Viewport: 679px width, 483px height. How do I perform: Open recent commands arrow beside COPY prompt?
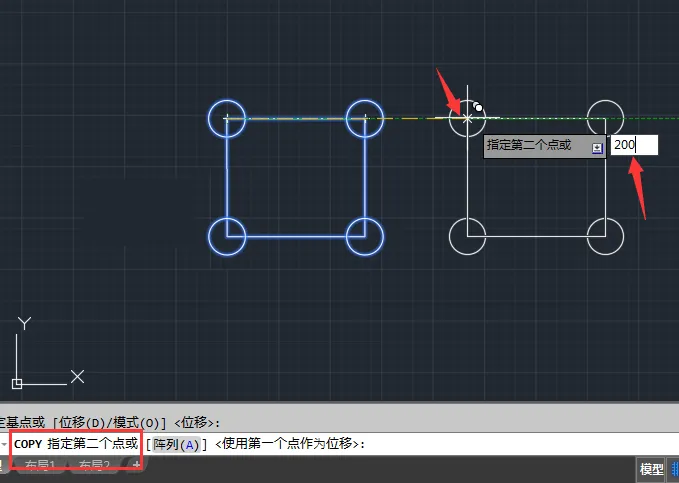point(4,444)
